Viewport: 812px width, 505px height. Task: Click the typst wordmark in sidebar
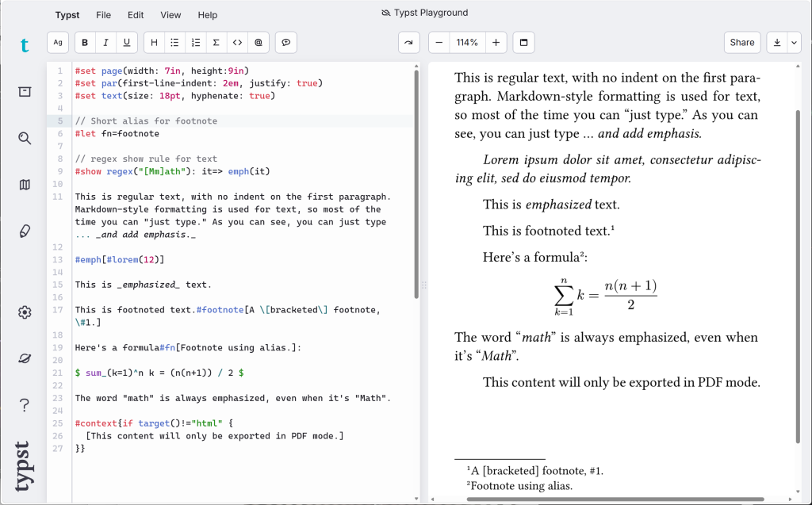[23, 465]
